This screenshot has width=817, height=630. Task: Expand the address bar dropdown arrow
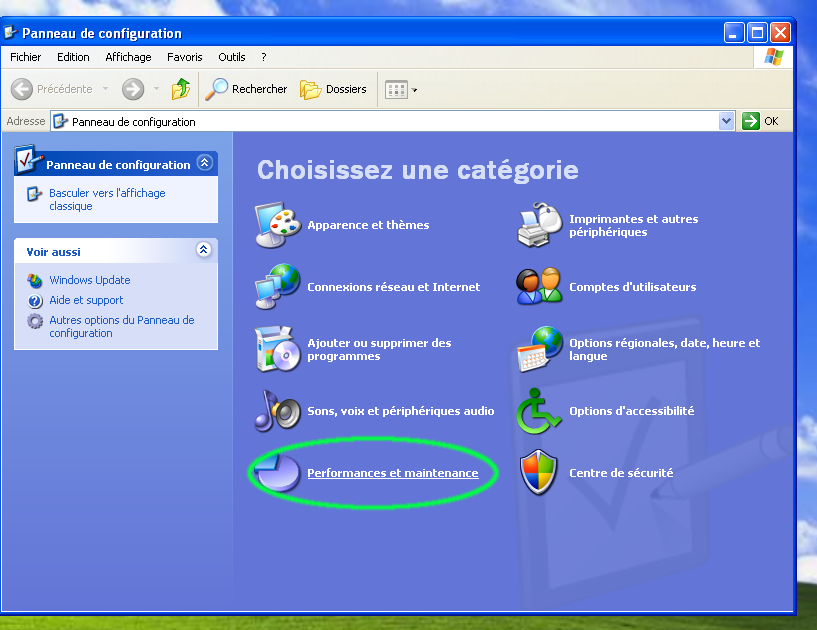[x=727, y=121]
